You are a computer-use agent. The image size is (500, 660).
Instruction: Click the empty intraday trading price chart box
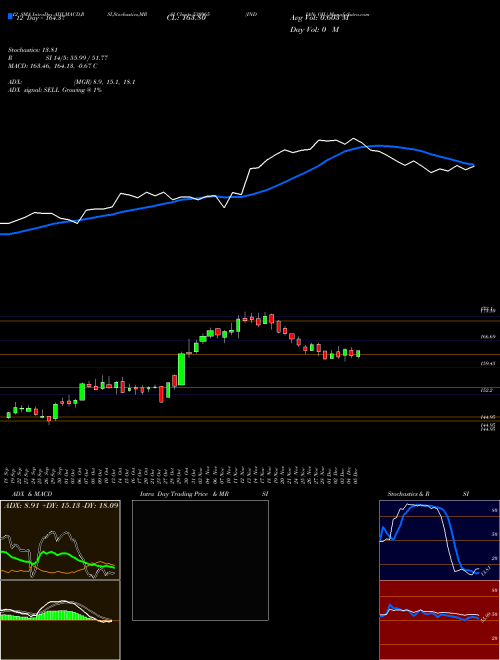pos(200,560)
